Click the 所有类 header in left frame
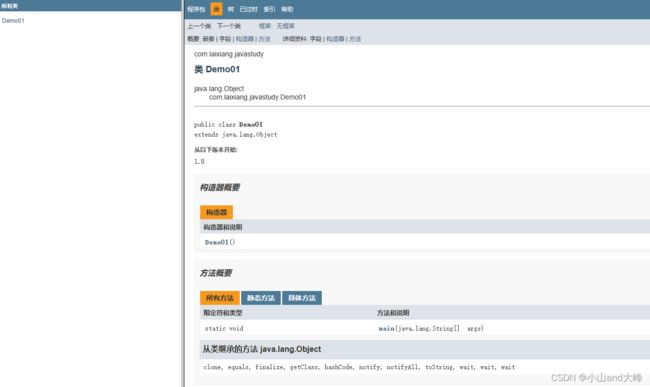This screenshot has height=387, width=650. click(x=9, y=6)
